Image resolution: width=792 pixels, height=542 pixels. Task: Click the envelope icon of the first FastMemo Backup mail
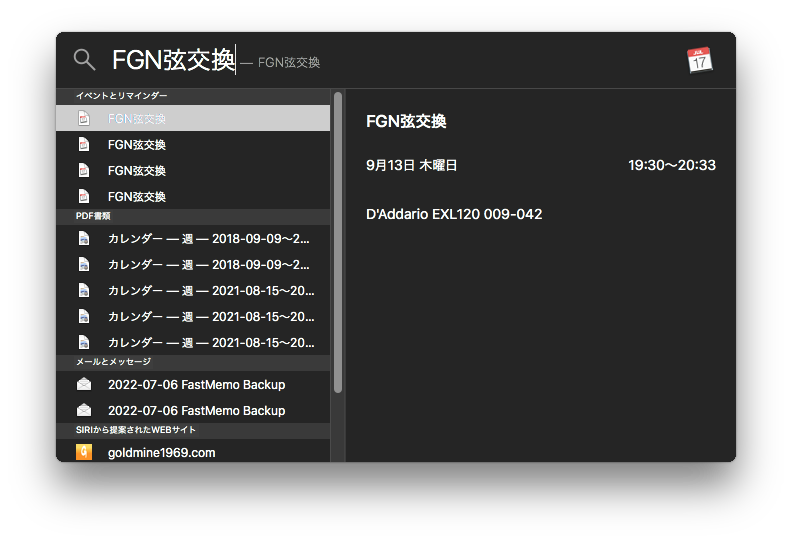[84, 384]
